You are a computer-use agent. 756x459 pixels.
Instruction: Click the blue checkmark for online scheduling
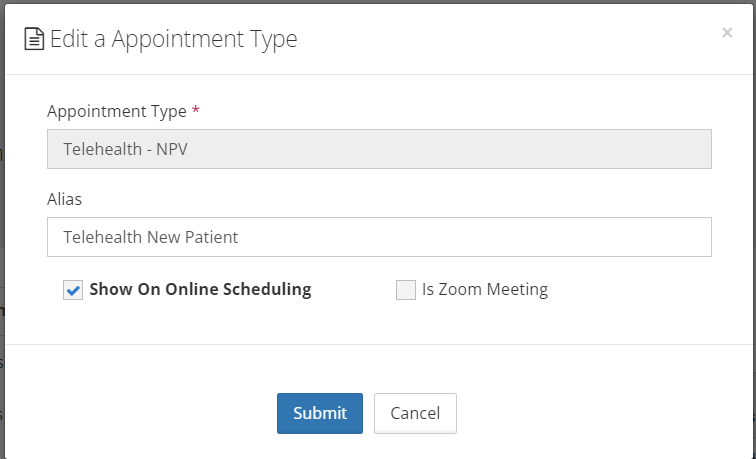point(73,290)
